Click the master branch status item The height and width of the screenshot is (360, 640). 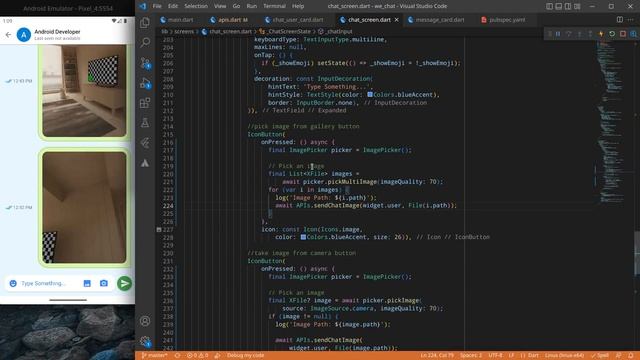pos(154,356)
